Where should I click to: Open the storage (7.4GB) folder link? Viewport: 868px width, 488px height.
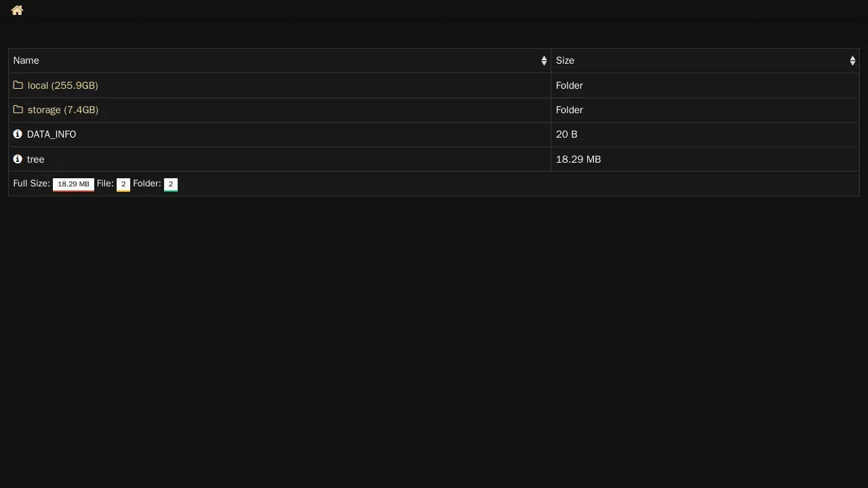click(62, 110)
